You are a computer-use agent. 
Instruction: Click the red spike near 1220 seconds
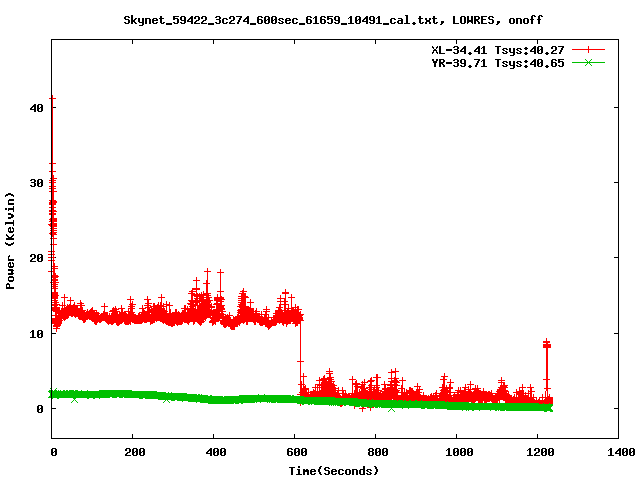click(547, 367)
